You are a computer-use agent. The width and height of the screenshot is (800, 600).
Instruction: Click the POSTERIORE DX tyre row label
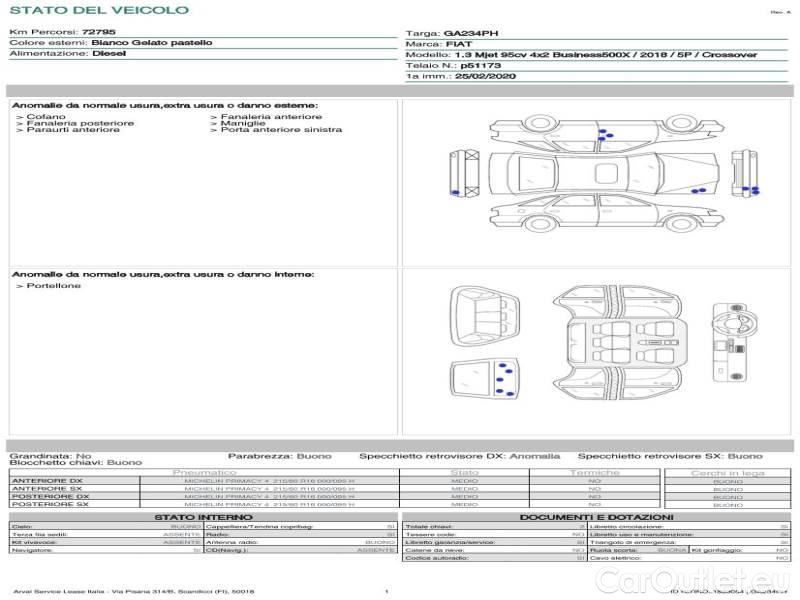coord(50,496)
